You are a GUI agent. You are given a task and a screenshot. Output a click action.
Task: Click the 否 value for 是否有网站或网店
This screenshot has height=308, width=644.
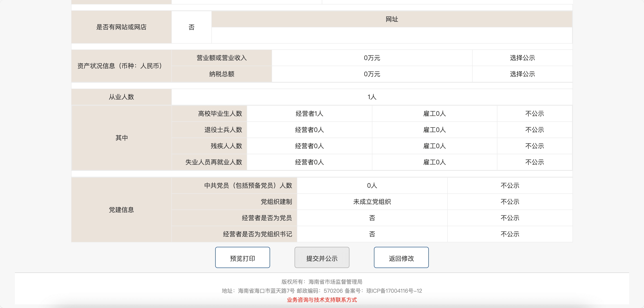coord(191,27)
